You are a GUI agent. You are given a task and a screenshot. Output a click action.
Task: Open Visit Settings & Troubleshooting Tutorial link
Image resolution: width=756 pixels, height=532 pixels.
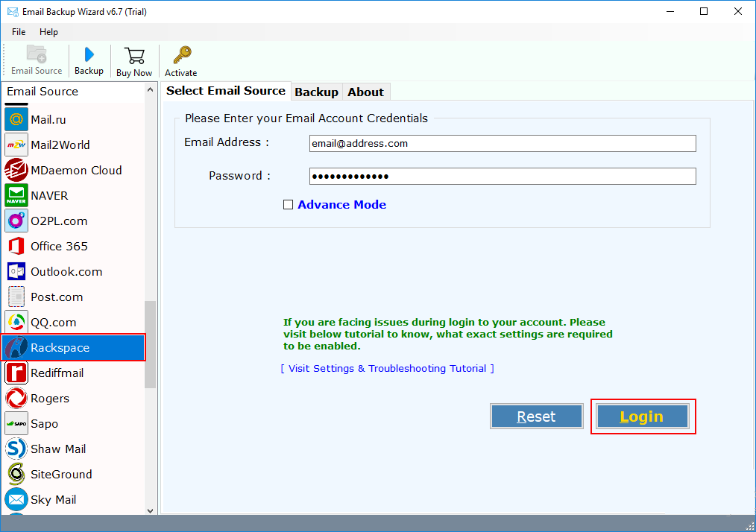click(387, 368)
